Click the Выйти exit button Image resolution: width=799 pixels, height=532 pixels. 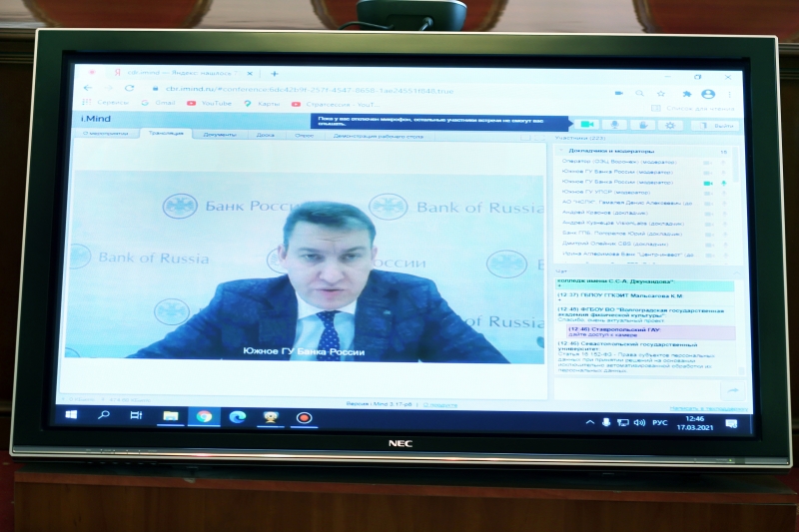coord(715,125)
